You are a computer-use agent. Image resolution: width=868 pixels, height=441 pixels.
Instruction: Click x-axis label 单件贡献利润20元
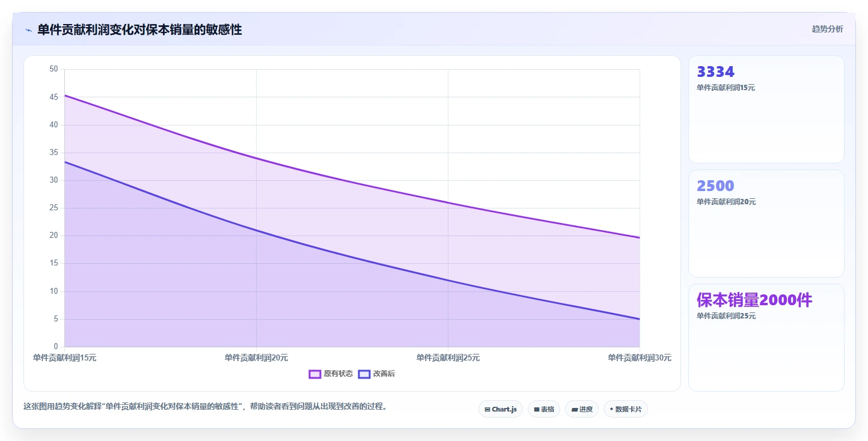coord(256,357)
